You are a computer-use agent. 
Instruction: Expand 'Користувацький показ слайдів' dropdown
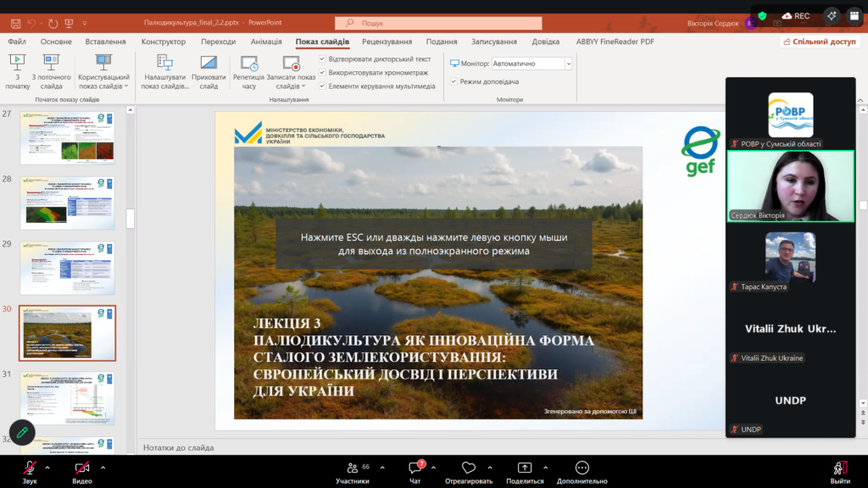[126, 86]
